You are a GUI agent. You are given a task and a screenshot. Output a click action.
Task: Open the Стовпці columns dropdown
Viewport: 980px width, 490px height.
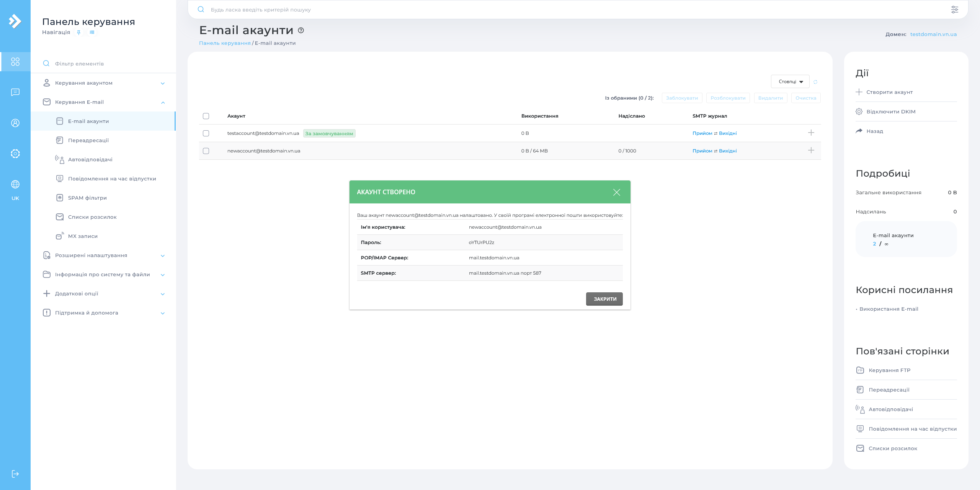click(x=790, y=82)
